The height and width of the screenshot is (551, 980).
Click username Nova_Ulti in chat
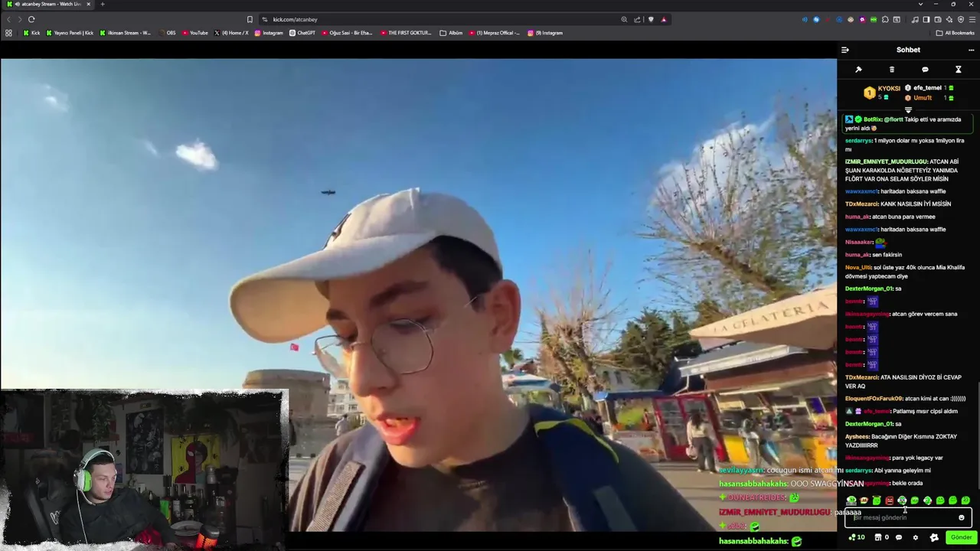857,268
